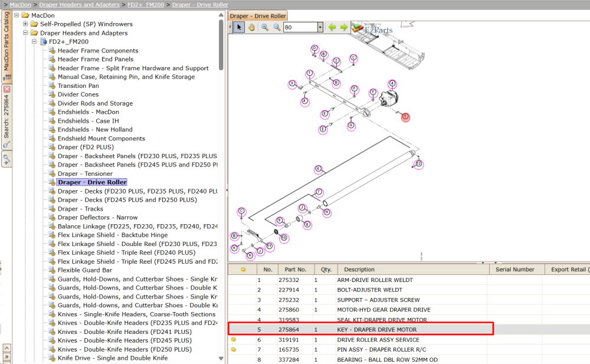
Task: Select the Draper - Drive Roller tab
Action: point(258,16)
